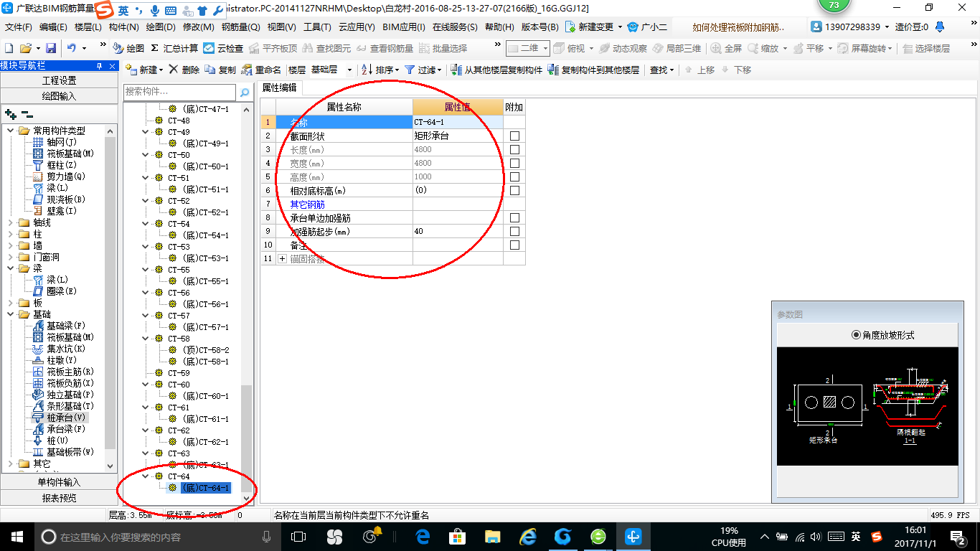Toggle 附加 checkbox for 承台单边加强筋 row

click(x=514, y=217)
